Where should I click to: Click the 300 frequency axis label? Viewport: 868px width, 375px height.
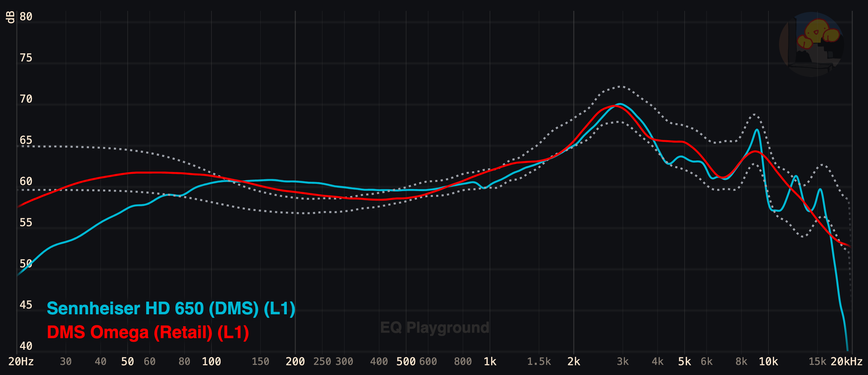pos(344,362)
